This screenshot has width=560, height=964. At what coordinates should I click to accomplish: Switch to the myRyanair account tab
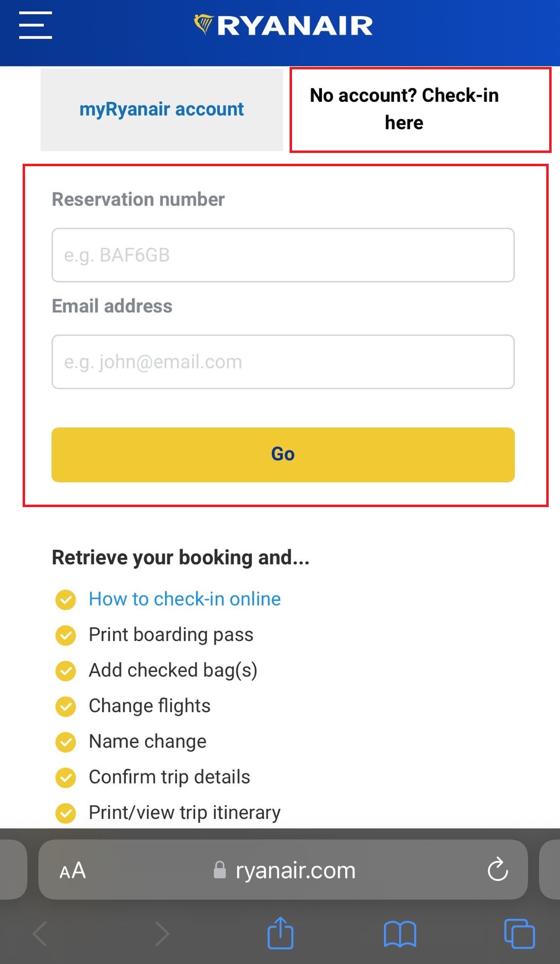pyautogui.click(x=161, y=109)
